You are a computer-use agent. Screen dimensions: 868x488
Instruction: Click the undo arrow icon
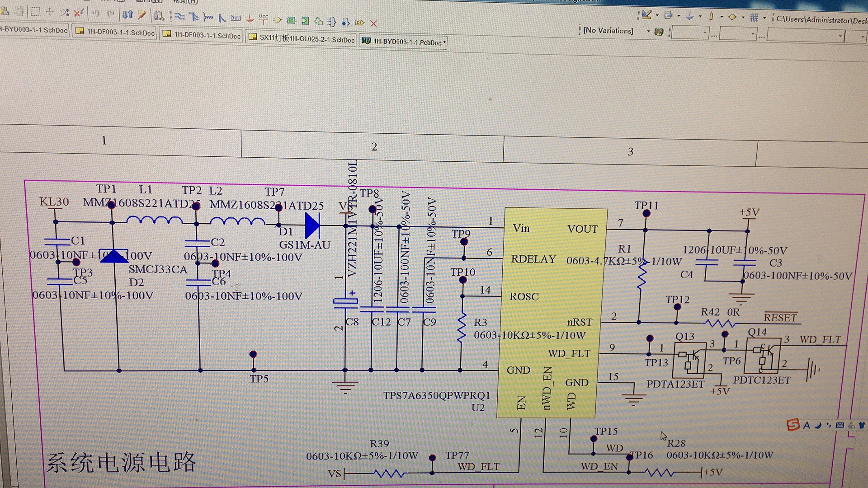click(x=96, y=14)
